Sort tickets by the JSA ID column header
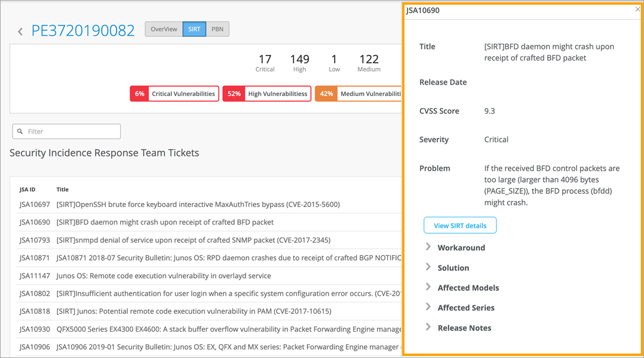This screenshot has height=358, width=644. pos(27,190)
